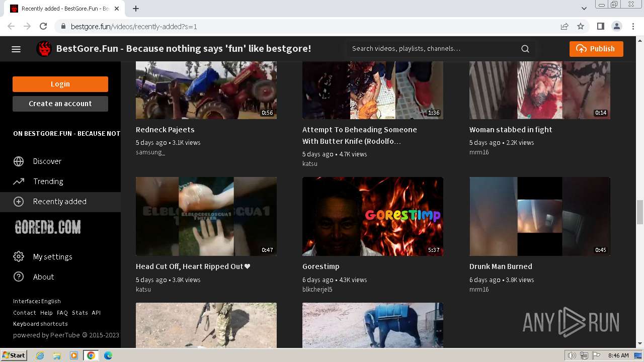
Task: Click the Publish upload button
Action: tap(596, 49)
